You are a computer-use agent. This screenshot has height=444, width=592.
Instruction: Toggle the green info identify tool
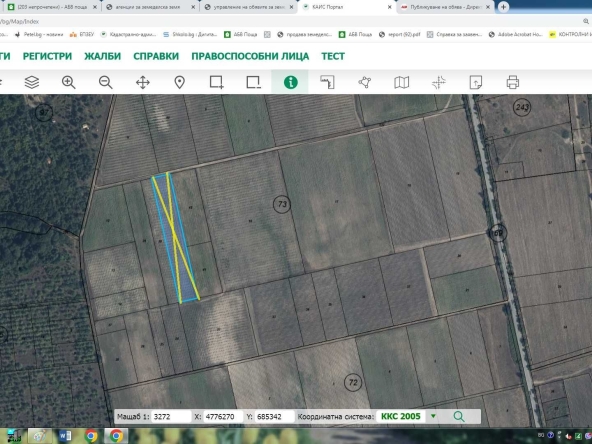[x=290, y=82]
